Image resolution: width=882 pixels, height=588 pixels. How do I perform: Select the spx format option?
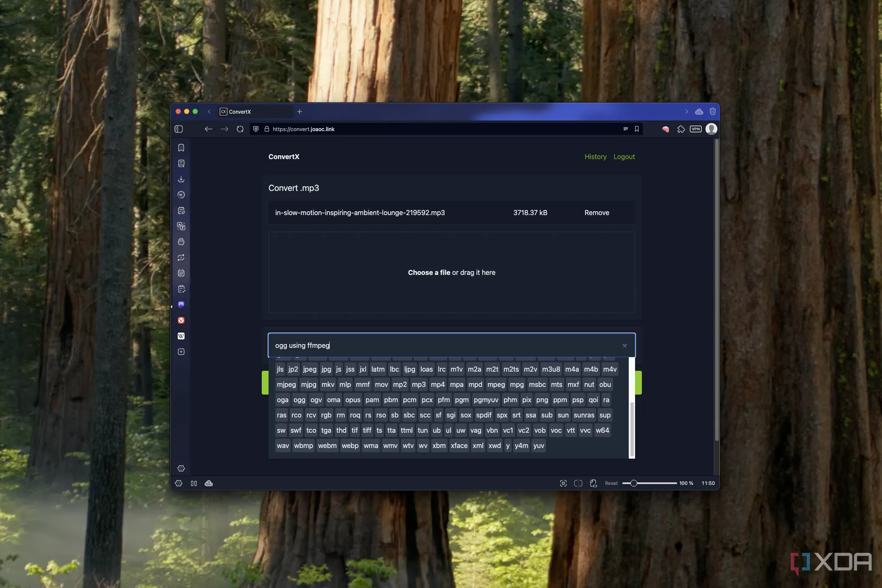point(502,415)
